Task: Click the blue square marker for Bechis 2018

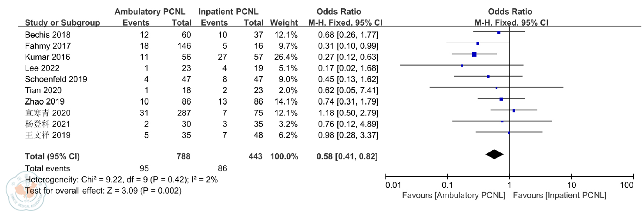Action: coord(499,33)
